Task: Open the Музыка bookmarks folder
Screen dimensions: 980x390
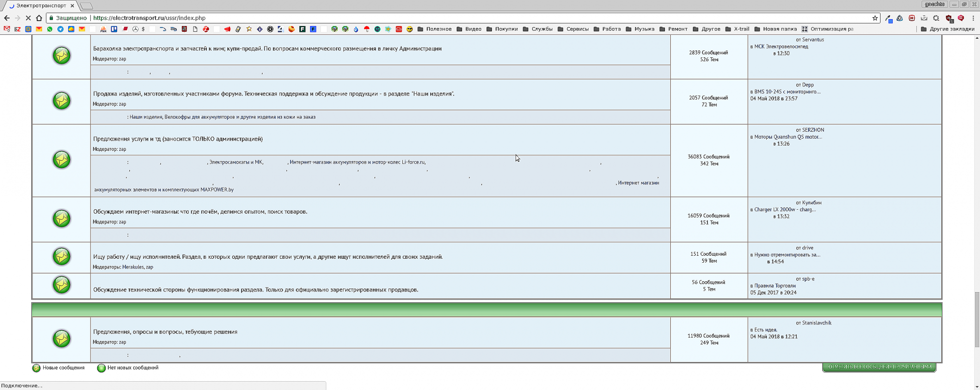Action: click(x=640, y=29)
